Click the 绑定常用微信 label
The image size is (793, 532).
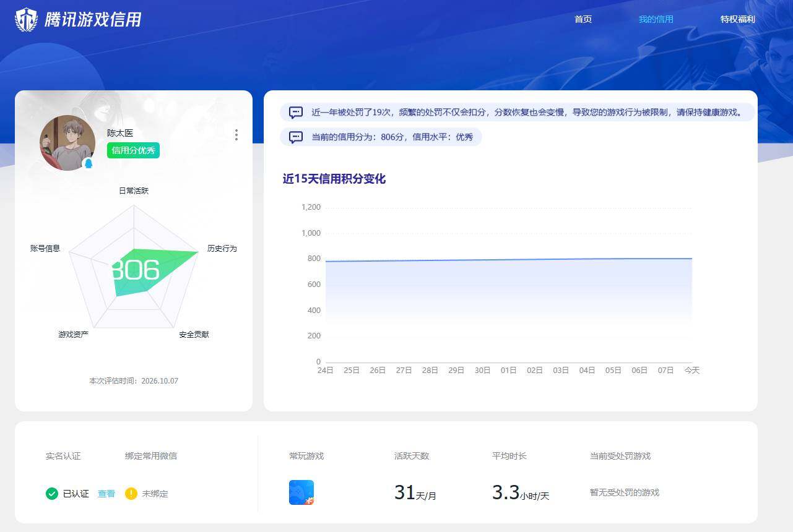pos(151,456)
